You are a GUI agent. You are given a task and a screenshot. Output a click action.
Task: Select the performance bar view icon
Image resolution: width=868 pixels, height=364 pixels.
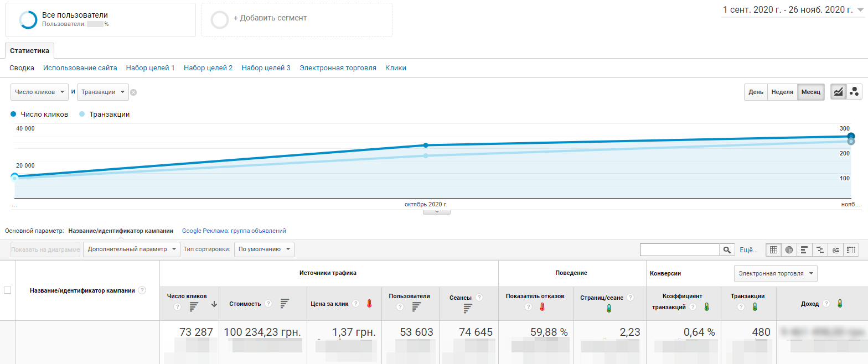(804, 250)
